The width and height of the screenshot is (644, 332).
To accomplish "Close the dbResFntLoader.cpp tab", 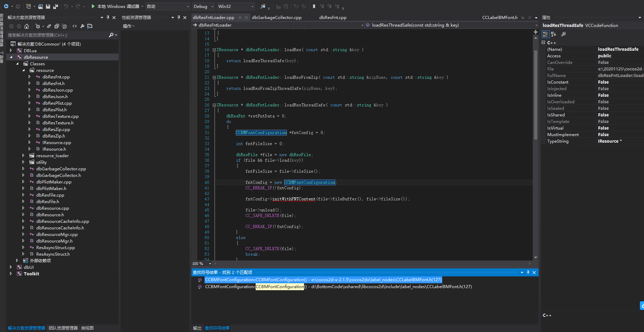I will [246, 17].
